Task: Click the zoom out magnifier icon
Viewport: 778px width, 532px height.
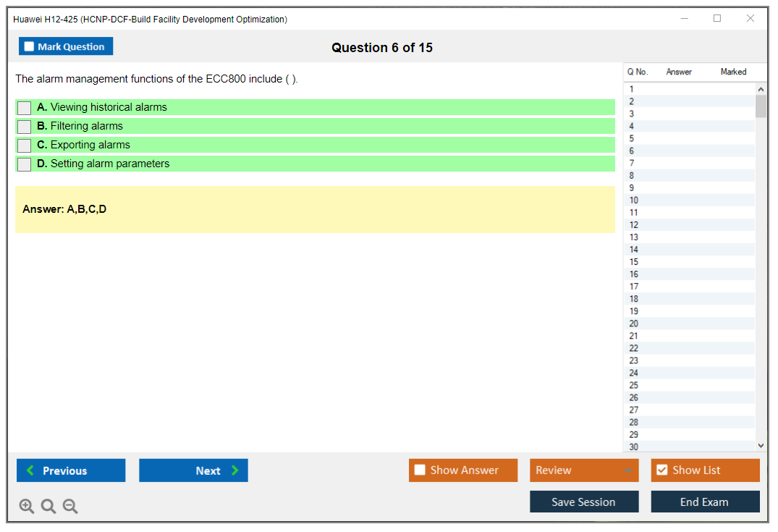Action: pyautogui.click(x=70, y=507)
